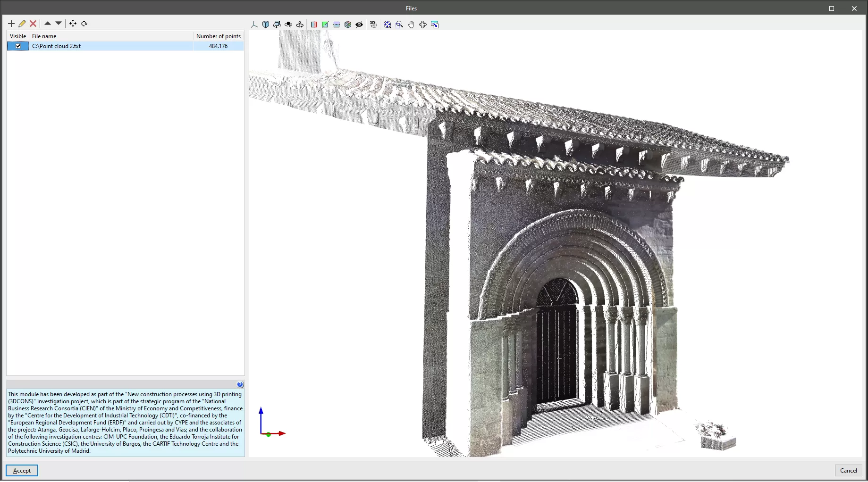Add a new point cloud file

tap(11, 24)
